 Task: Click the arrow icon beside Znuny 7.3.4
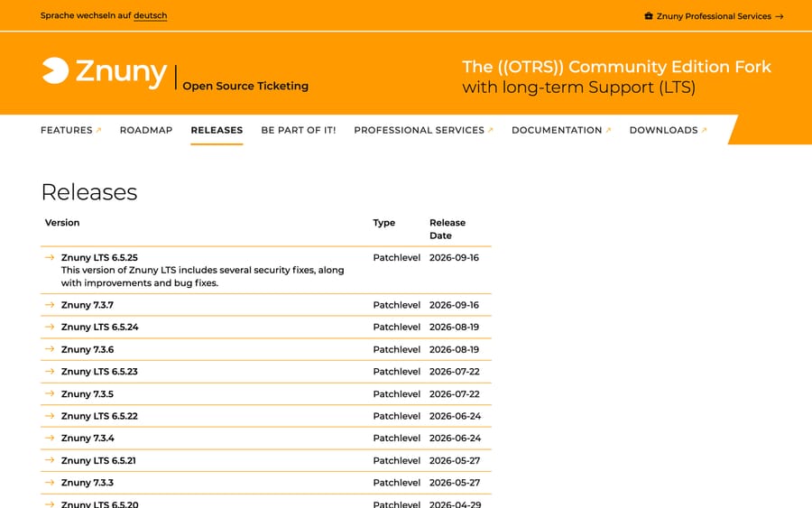click(50, 439)
